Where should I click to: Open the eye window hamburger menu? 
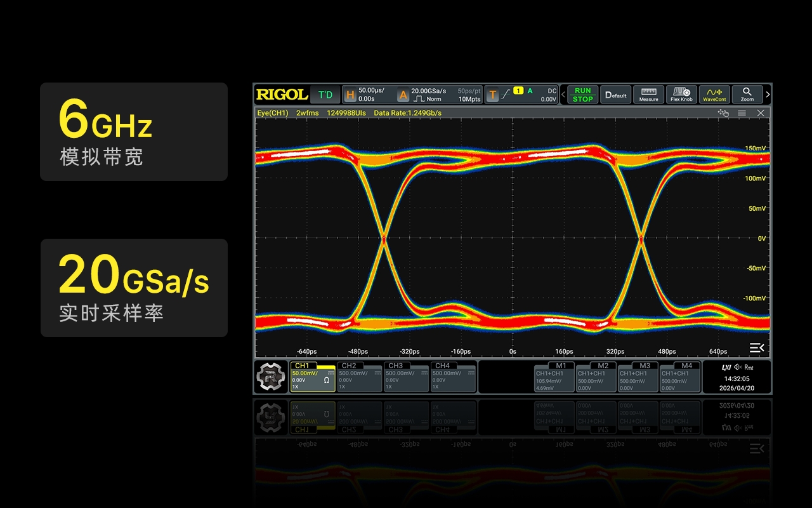pyautogui.click(x=742, y=113)
